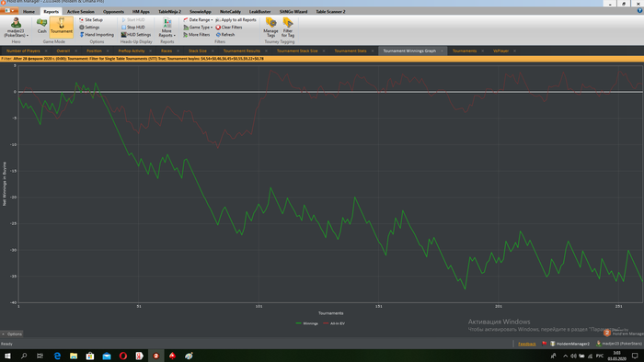
Task: Open the Preflop Activity report tab
Action: pos(132,51)
